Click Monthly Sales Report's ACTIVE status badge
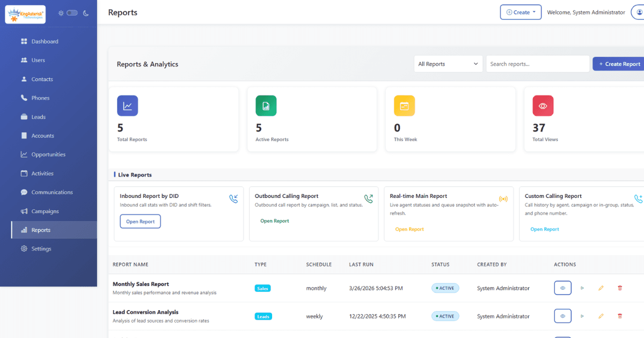 tap(445, 288)
